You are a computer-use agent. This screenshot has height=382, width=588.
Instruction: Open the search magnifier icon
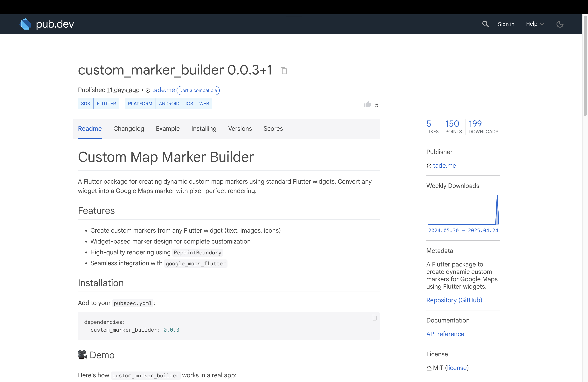[x=485, y=24]
